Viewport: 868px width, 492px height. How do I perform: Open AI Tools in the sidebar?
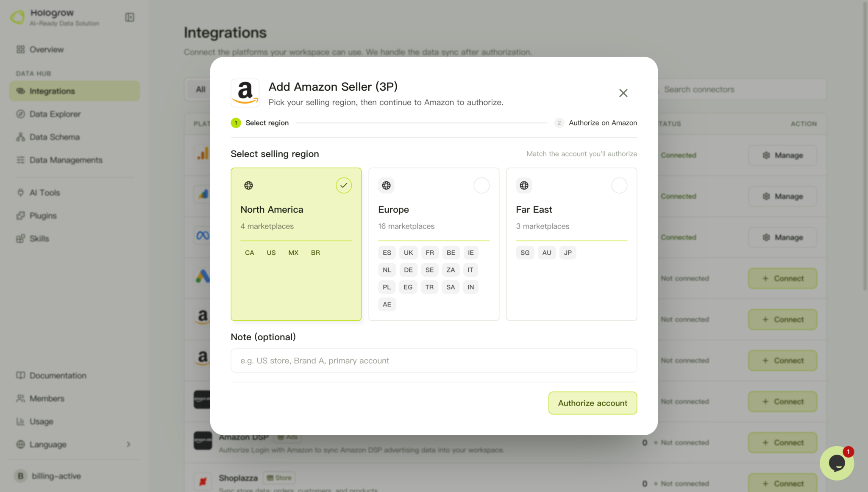[x=75, y=193]
